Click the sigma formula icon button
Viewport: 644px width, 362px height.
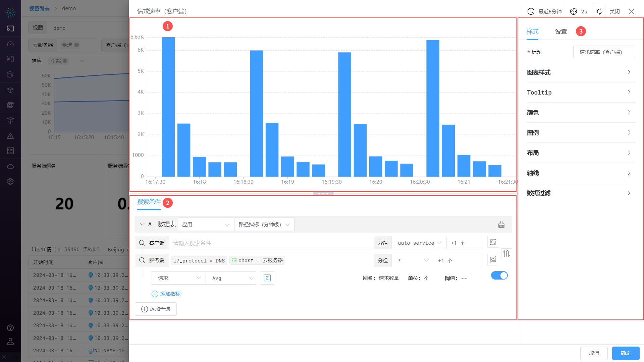pyautogui.click(x=267, y=278)
